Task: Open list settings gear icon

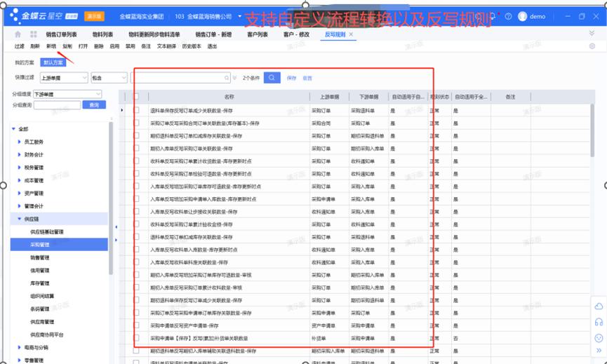Action: 592,46
